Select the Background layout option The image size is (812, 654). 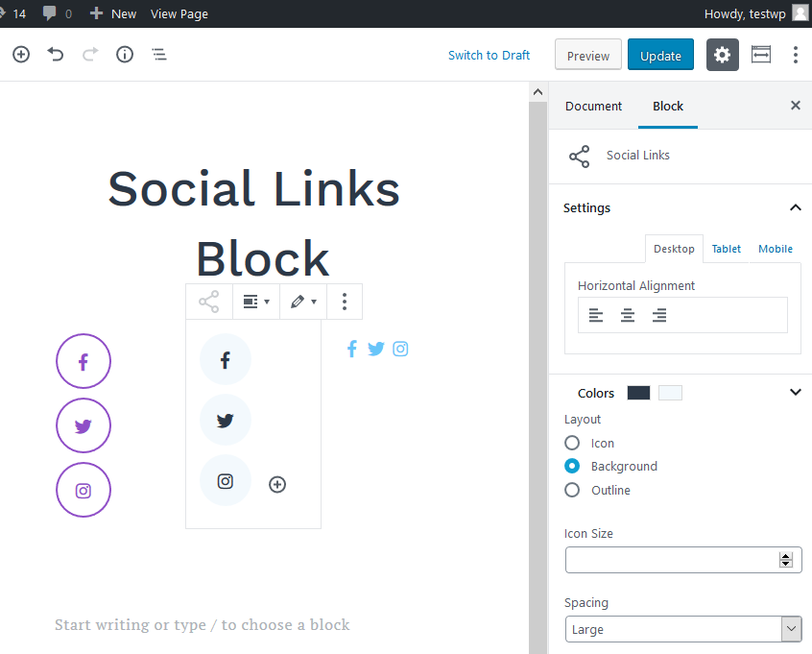573,466
